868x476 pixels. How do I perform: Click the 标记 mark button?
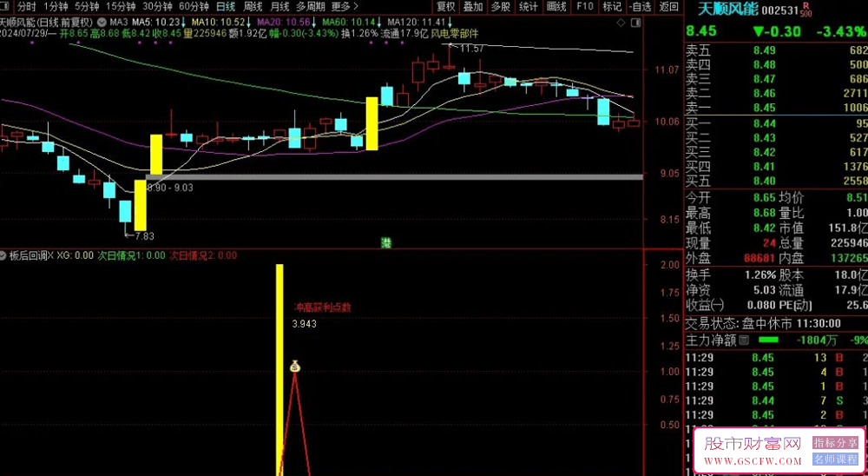[612, 7]
